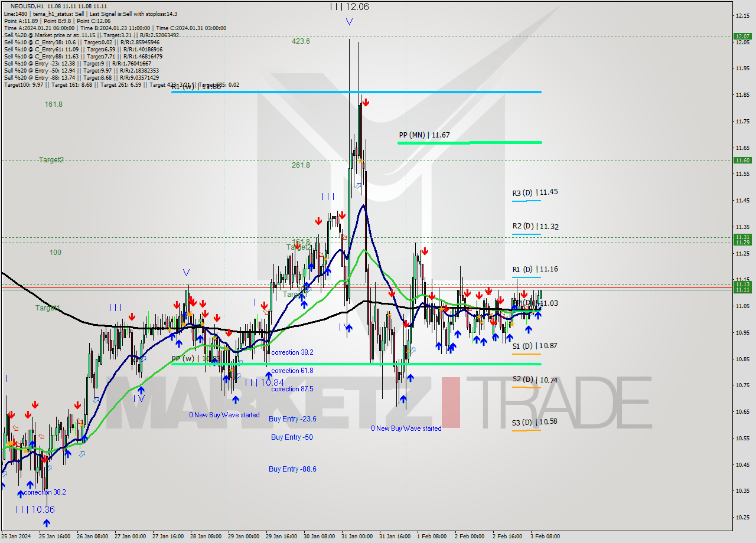Click the thick blue R1 (w) resistance line
756x543 pixels.
coord(357,92)
